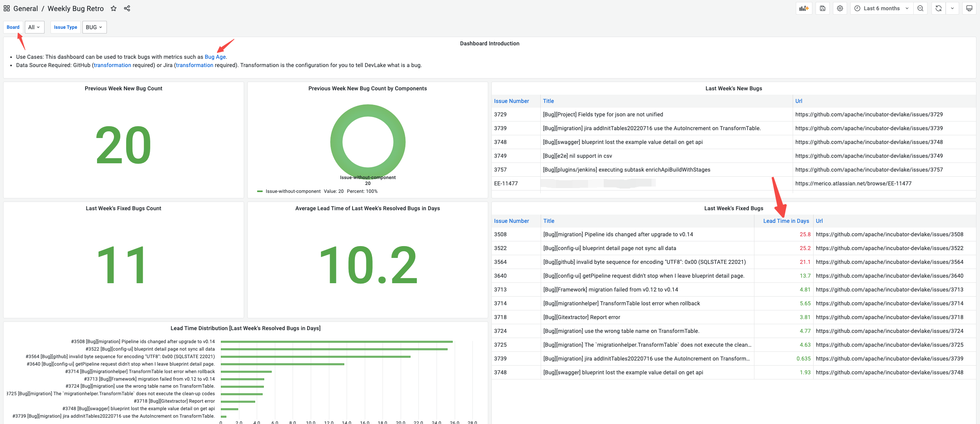980x424 pixels.
Task: Click the 10.2 average lead time value
Action: pyautogui.click(x=368, y=265)
